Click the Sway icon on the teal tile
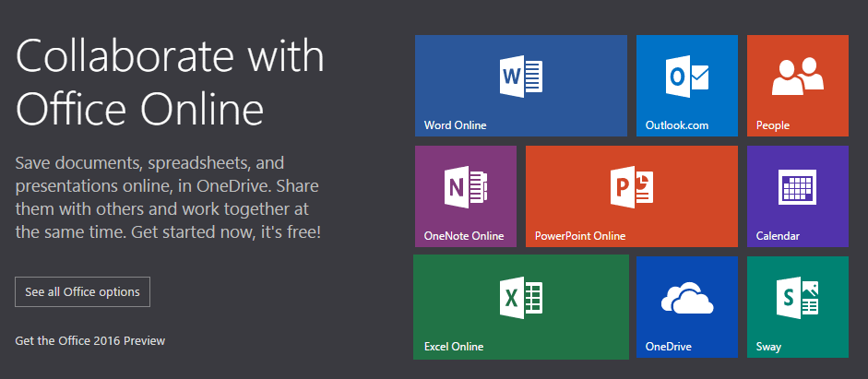Screen dimensions: 868x379 (797, 298)
